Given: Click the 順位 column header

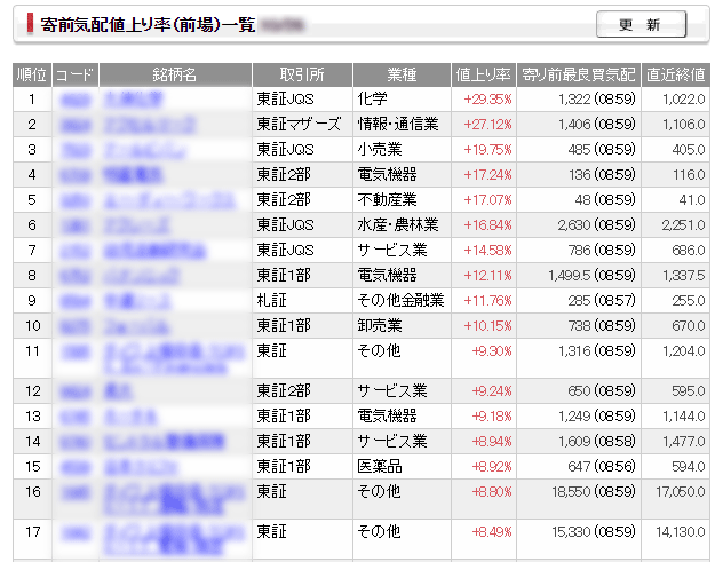Looking at the screenshot, I should (32, 75).
